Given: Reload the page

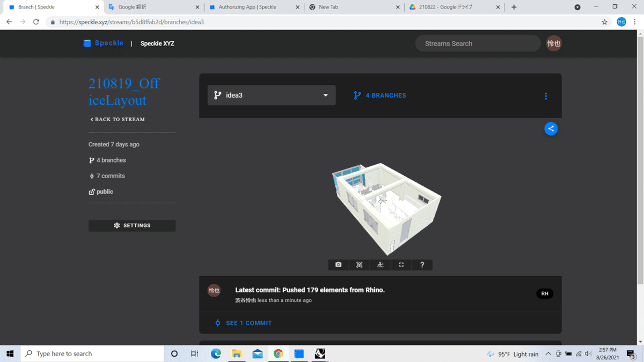Looking at the screenshot, I should pos(36,22).
